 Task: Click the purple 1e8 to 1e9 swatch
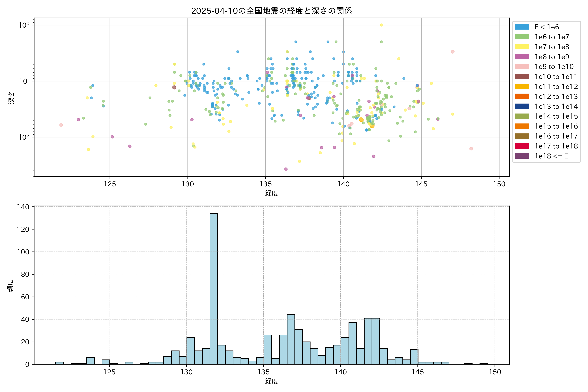tap(522, 57)
